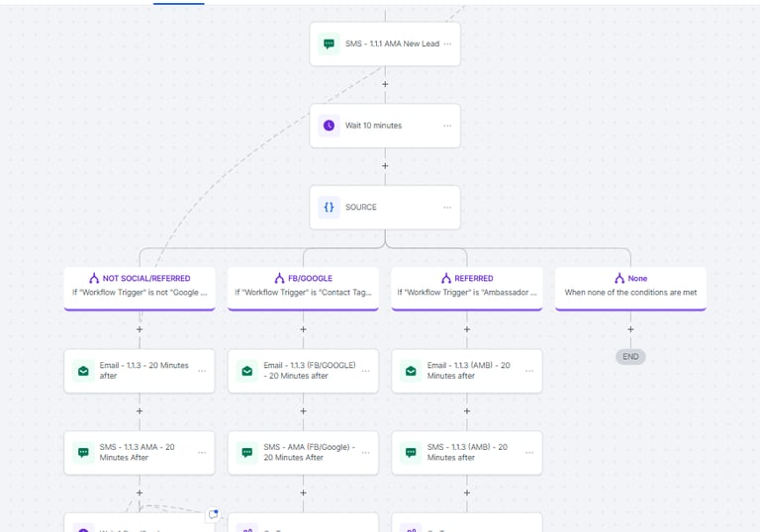The width and height of the screenshot is (760, 532).
Task: Click 'If "Workflow Trigger" is "Contact Tag' text
Action: [303, 292]
